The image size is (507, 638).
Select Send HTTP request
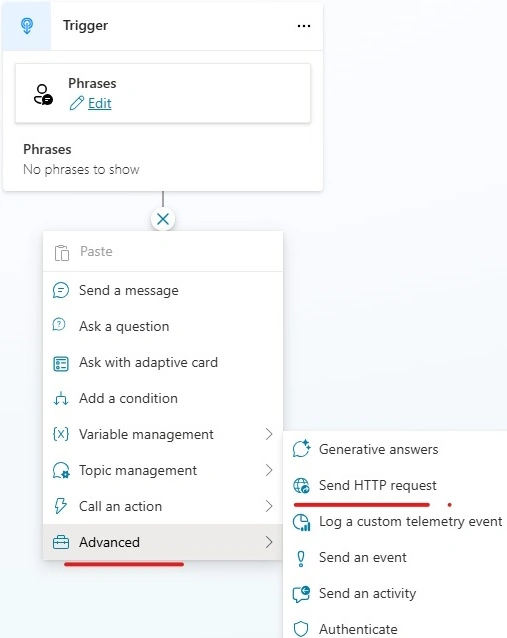(x=395, y=485)
